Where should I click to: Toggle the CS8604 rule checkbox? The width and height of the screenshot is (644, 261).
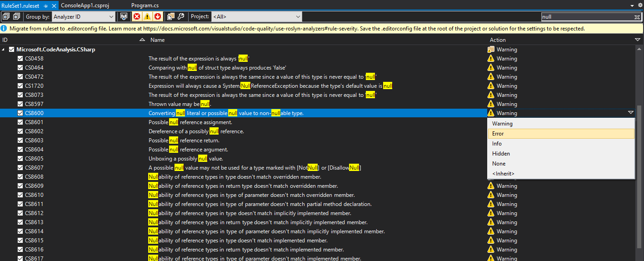(x=20, y=150)
